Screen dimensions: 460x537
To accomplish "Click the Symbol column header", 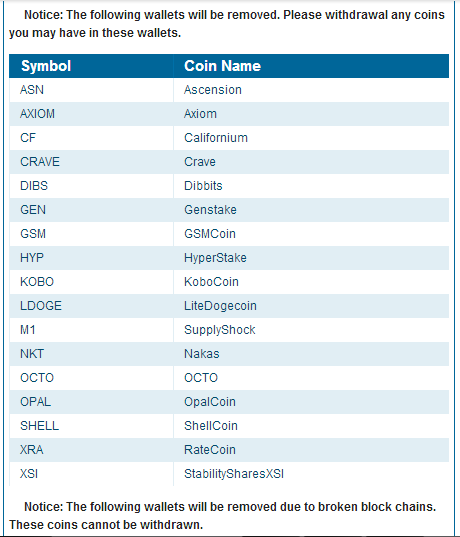I will pos(91,66).
